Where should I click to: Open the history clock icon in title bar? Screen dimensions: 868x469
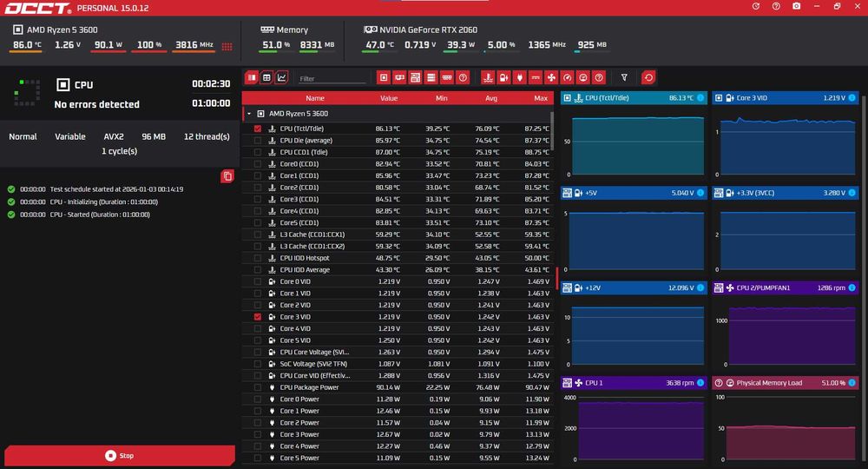pyautogui.click(x=756, y=6)
